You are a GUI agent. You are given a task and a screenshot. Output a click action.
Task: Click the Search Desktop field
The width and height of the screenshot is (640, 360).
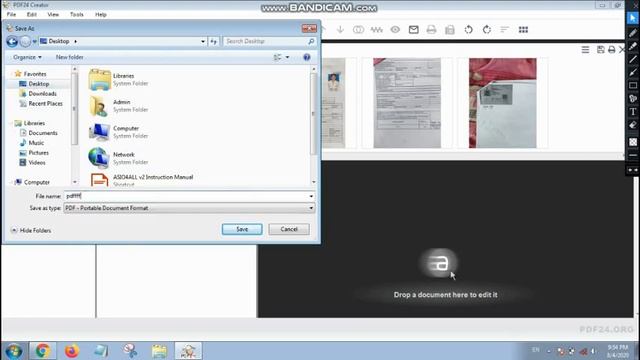[269, 41]
